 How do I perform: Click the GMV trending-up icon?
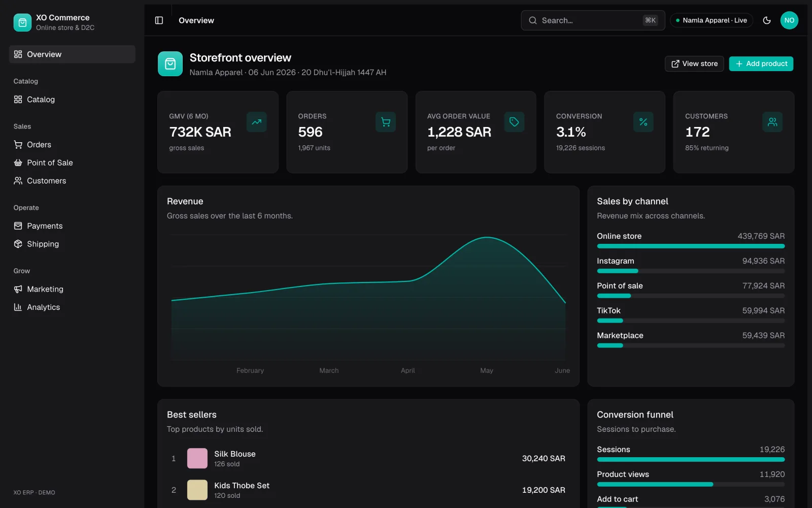257,122
